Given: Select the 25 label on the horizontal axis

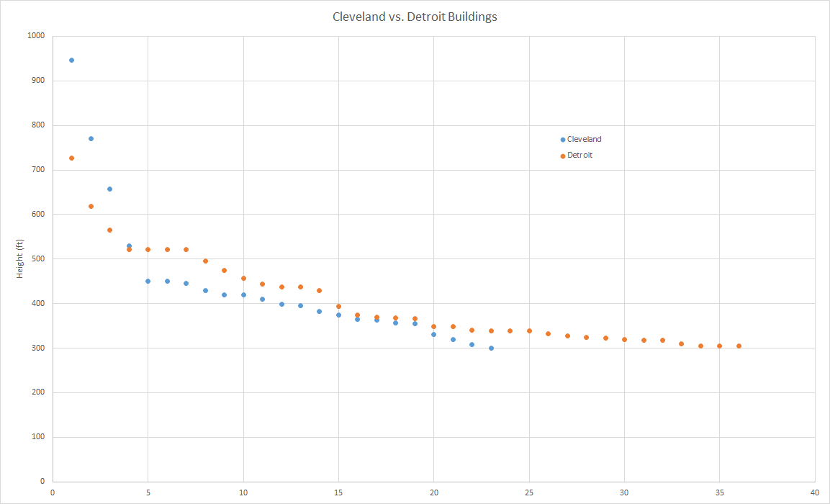Looking at the screenshot, I should pyautogui.click(x=529, y=492).
